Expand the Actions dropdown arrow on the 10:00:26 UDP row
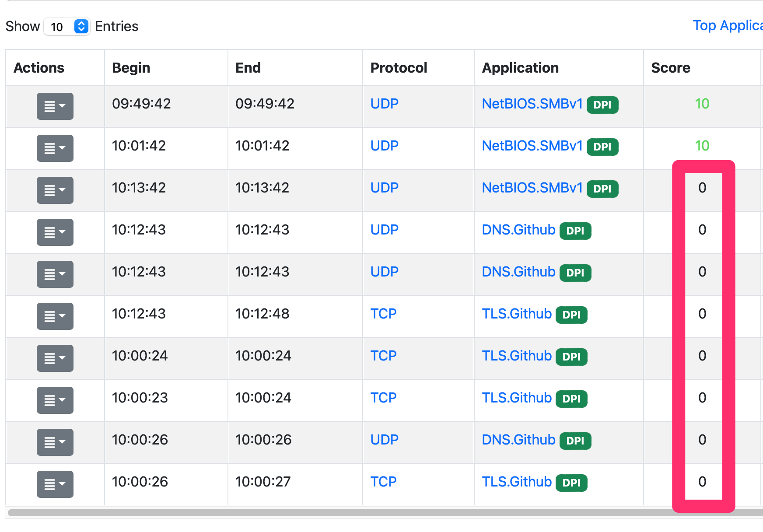 pyautogui.click(x=63, y=442)
